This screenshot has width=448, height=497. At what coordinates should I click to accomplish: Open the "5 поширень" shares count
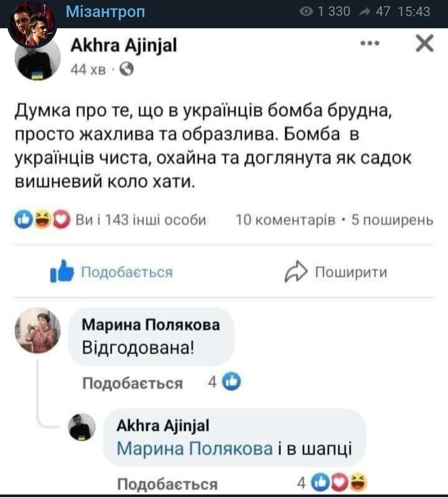click(392, 219)
